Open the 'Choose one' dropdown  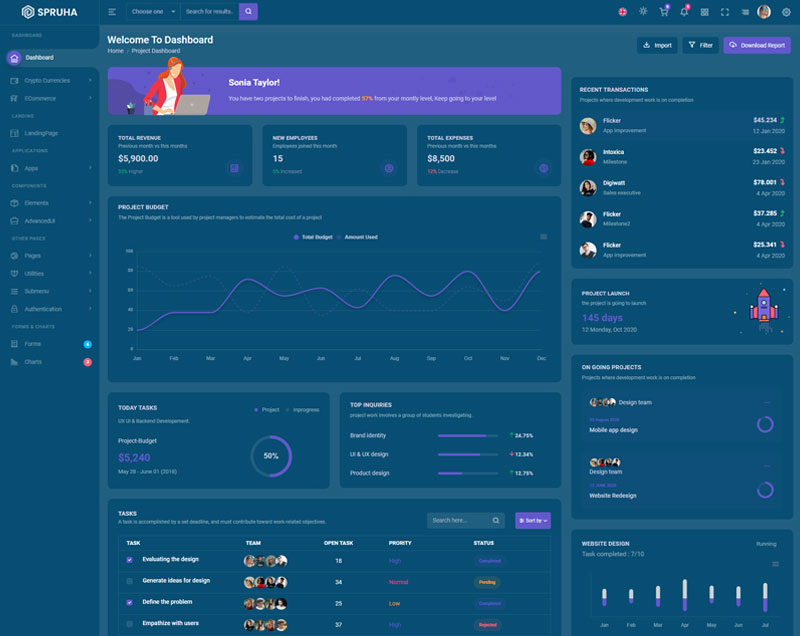[x=153, y=12]
